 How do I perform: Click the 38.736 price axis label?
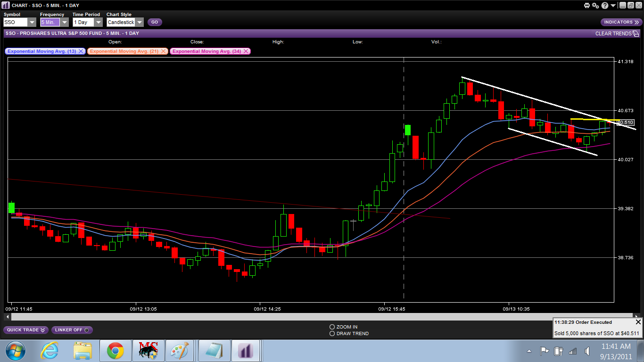626,258
